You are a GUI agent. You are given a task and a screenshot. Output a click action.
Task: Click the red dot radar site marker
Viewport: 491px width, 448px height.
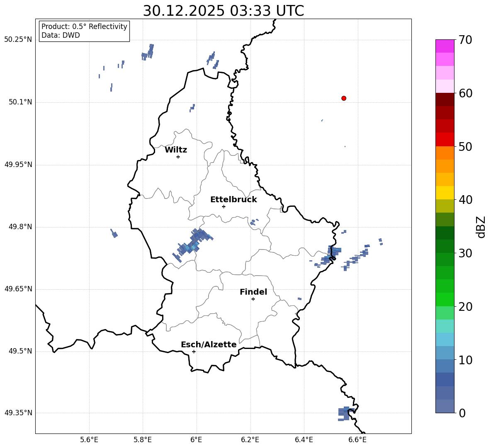click(344, 98)
